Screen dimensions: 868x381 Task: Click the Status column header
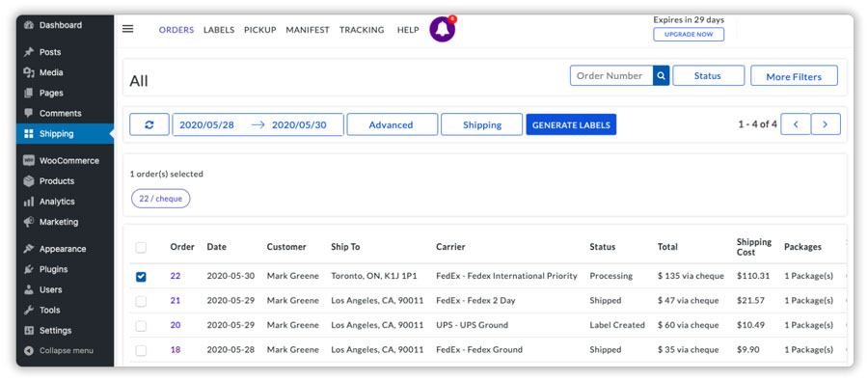tap(602, 247)
